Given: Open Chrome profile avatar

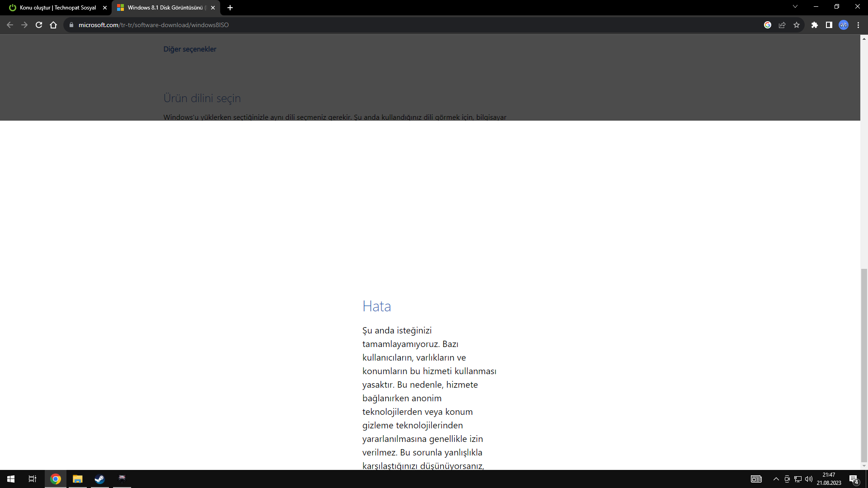Looking at the screenshot, I should 844,25.
